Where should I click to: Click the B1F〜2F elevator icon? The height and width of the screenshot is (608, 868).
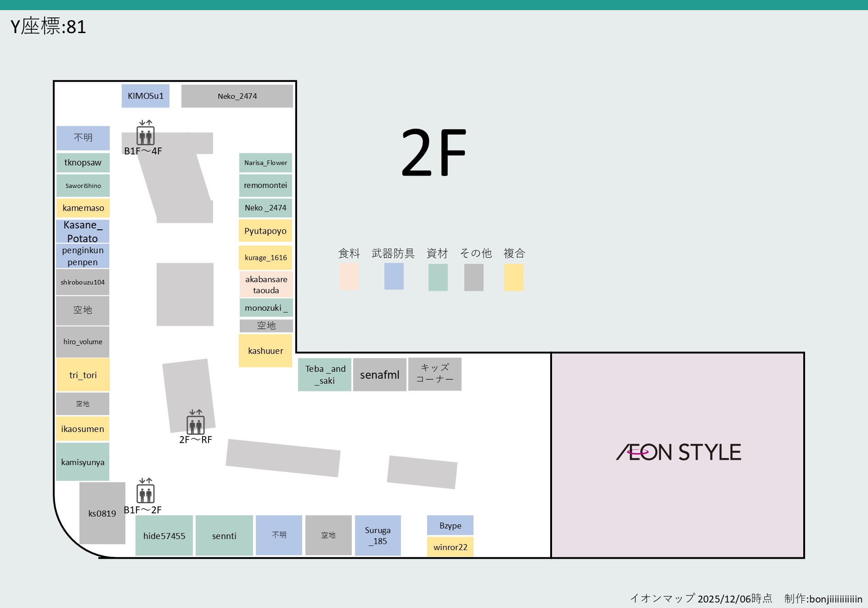(x=146, y=493)
